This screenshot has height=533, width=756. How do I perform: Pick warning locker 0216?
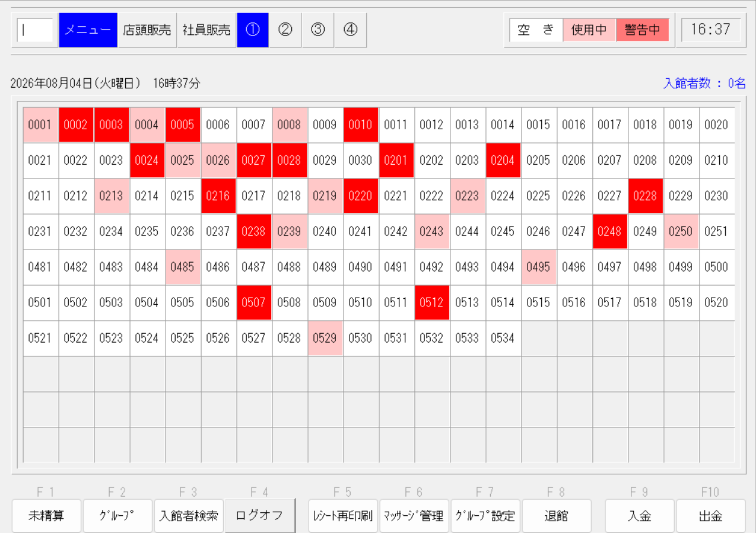(x=218, y=196)
